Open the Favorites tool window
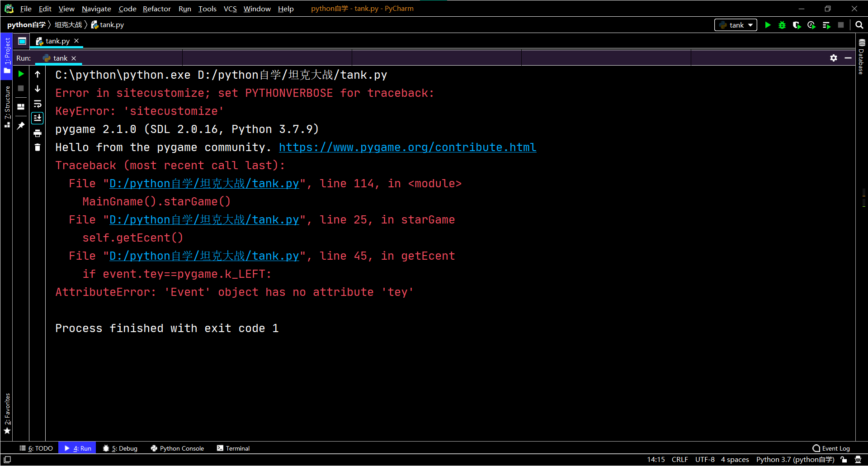The image size is (868, 466). 7,414
